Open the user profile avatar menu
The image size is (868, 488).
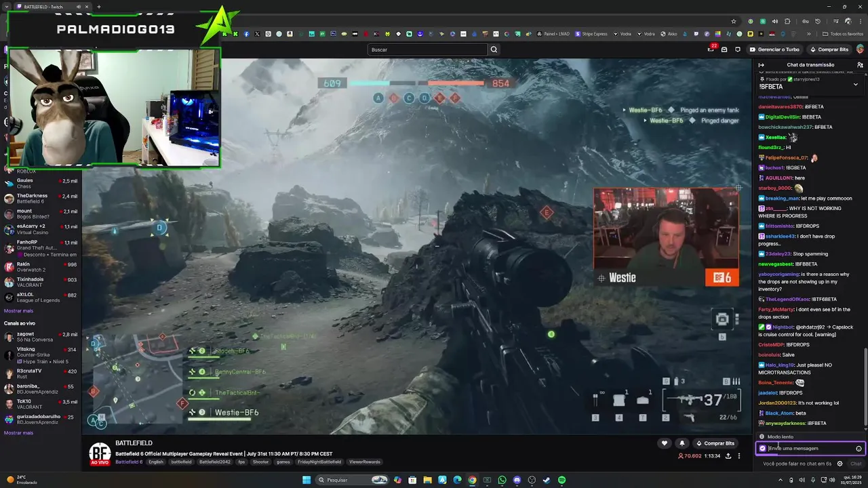tap(861, 49)
